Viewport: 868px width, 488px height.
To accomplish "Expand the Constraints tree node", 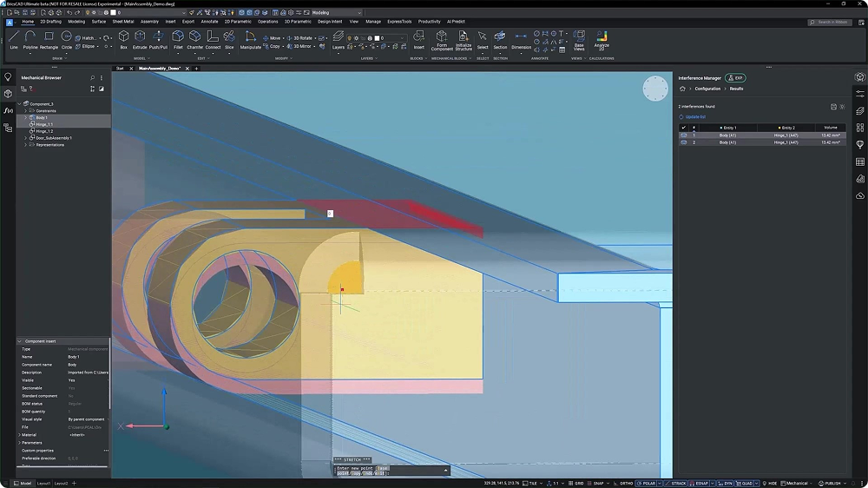I will tap(25, 111).
